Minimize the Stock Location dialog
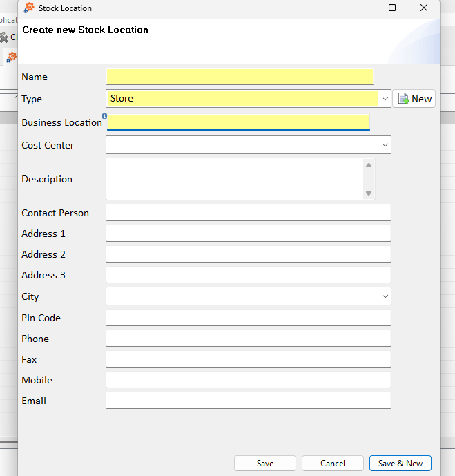This screenshot has width=455, height=476. tap(360, 8)
